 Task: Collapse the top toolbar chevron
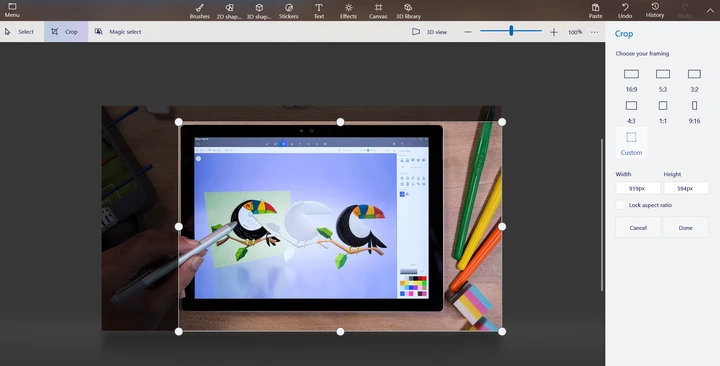pyautogui.click(x=709, y=10)
